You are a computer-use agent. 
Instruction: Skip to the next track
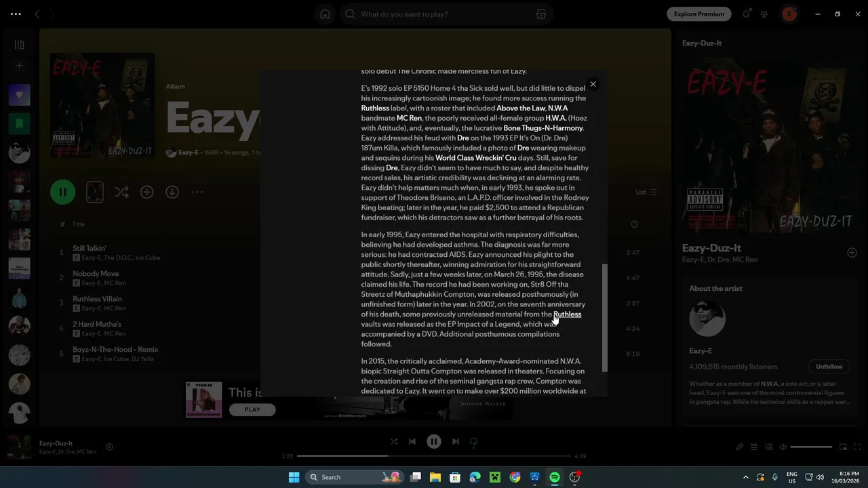pos(456,441)
